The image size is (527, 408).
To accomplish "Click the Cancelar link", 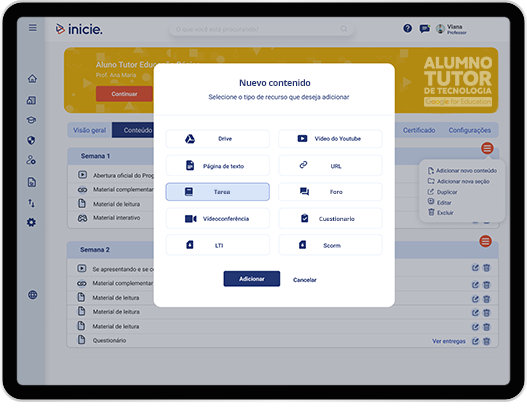I will pos(305,280).
